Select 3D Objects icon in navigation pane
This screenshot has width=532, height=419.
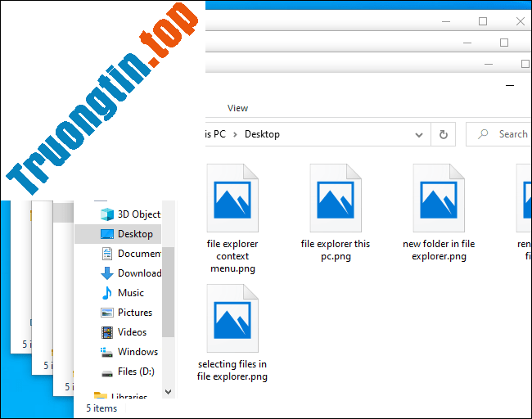tap(107, 214)
